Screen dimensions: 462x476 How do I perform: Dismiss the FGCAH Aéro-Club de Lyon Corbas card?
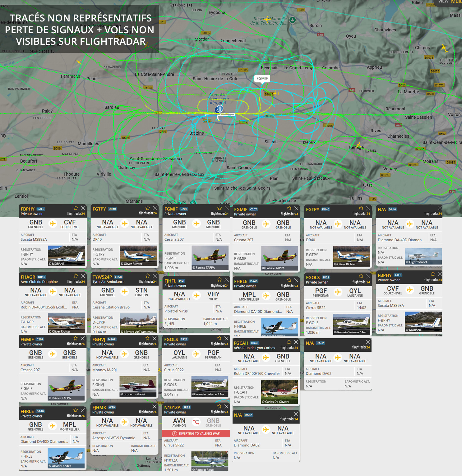click(x=296, y=342)
